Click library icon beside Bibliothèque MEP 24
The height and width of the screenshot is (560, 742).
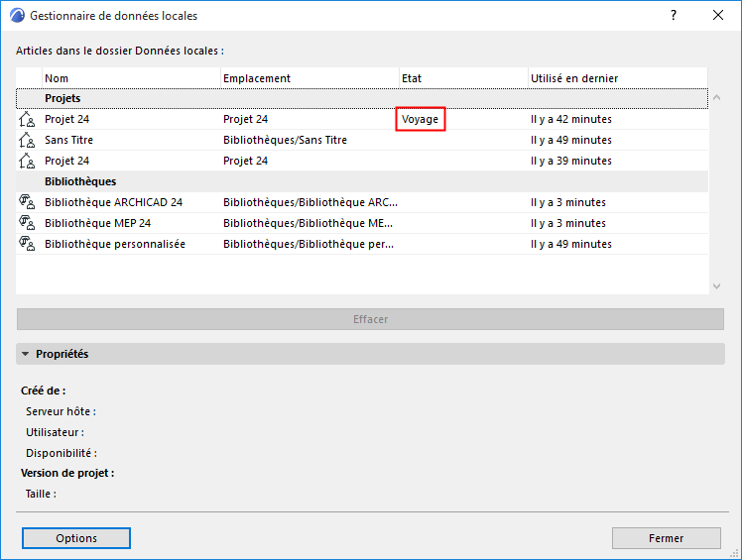27,223
